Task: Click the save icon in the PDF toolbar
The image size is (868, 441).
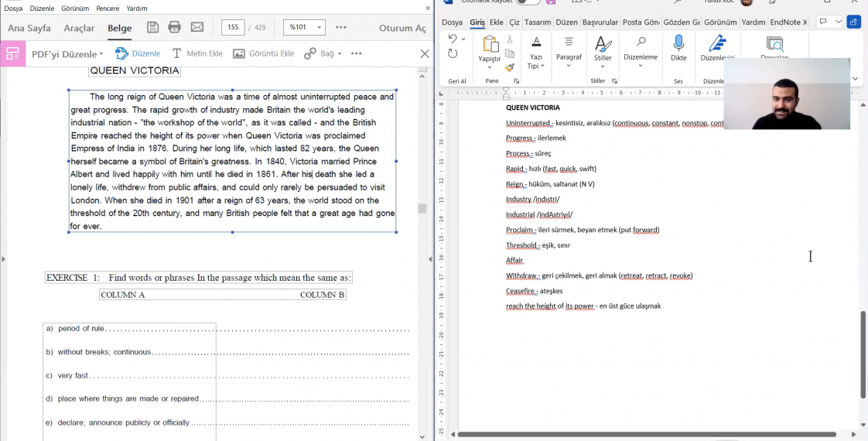Action: point(152,28)
